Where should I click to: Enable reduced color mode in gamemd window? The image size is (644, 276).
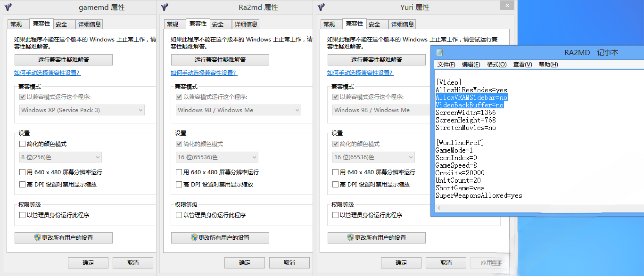(x=22, y=144)
